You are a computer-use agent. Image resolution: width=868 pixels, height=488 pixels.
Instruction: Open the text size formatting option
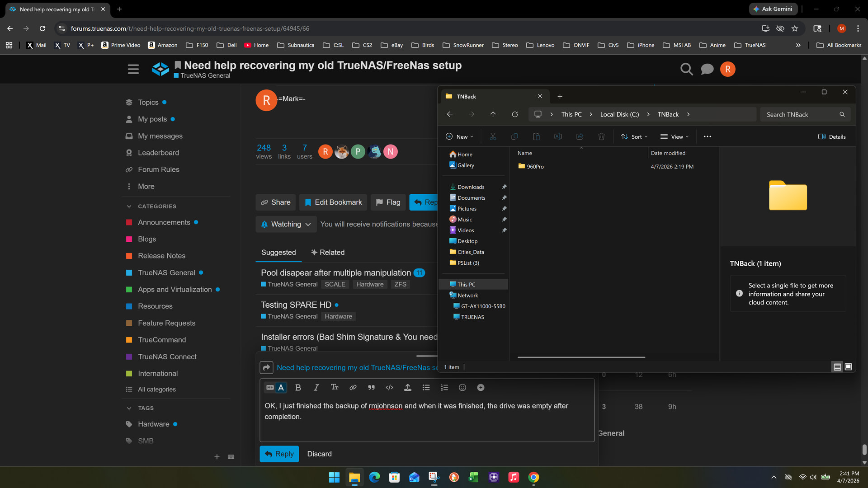click(x=335, y=387)
